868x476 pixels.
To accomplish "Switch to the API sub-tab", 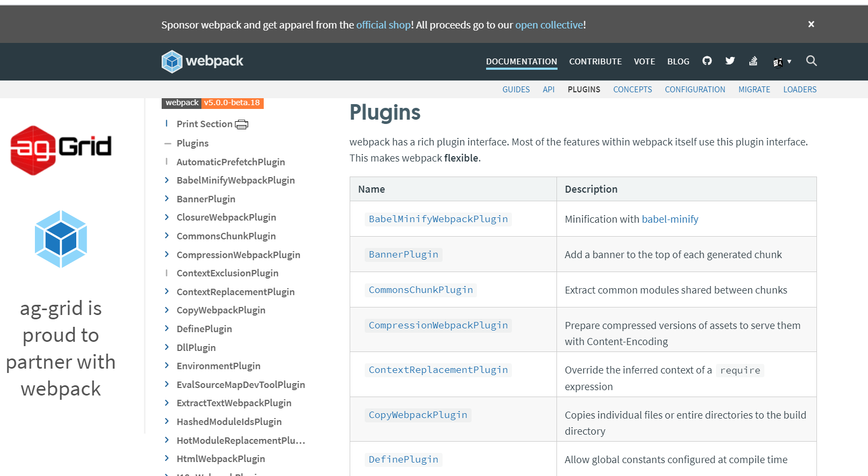I will [x=548, y=90].
